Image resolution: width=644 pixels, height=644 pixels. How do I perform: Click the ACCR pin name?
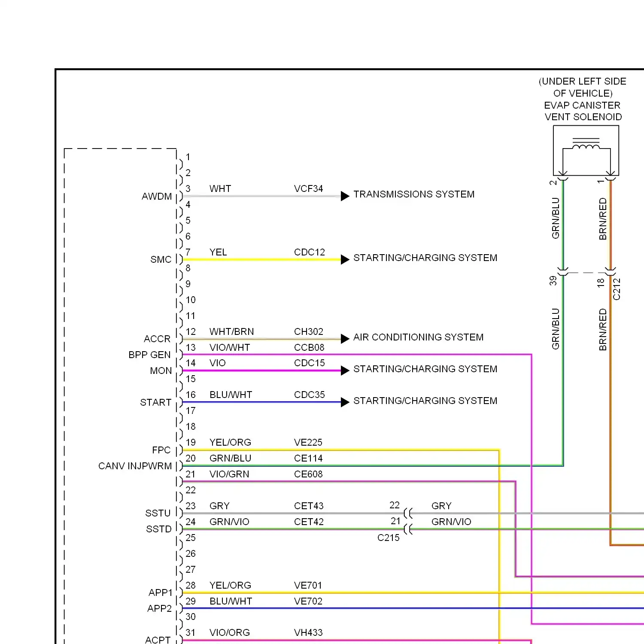click(157, 339)
